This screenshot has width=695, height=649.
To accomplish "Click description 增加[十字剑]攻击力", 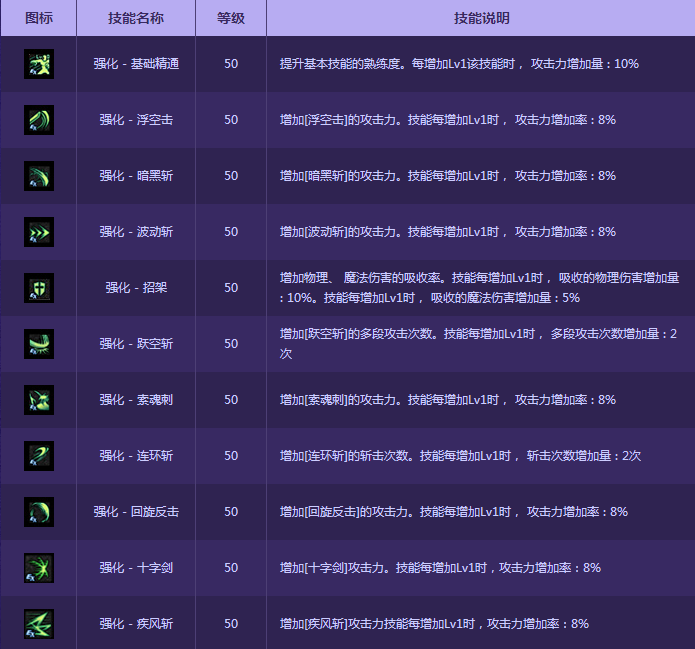I will point(440,568).
